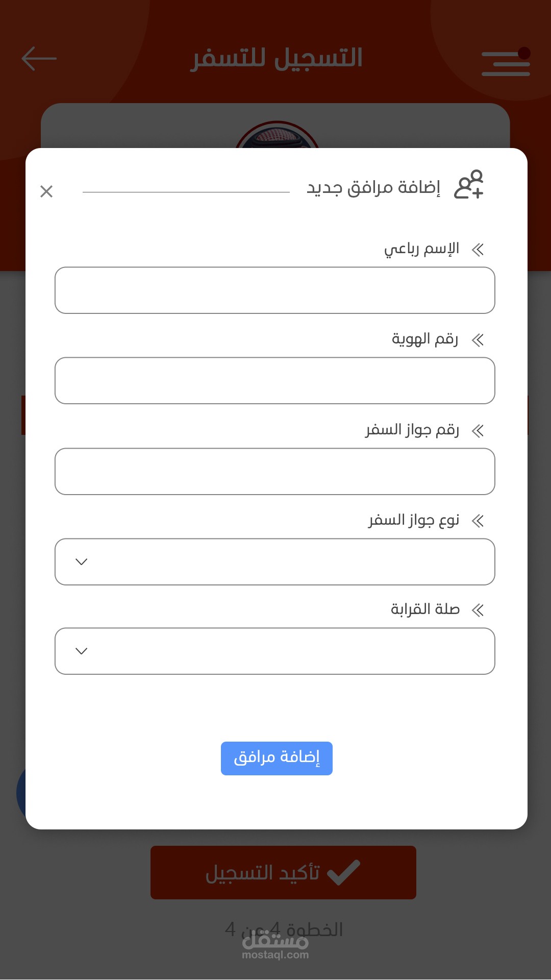Click chevron icon beside الإسم رباعي
This screenshot has height=980, width=551.
click(478, 250)
